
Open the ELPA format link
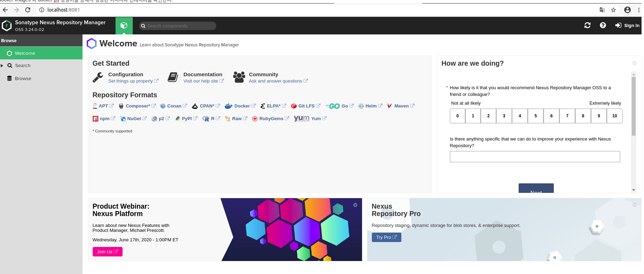click(x=274, y=106)
